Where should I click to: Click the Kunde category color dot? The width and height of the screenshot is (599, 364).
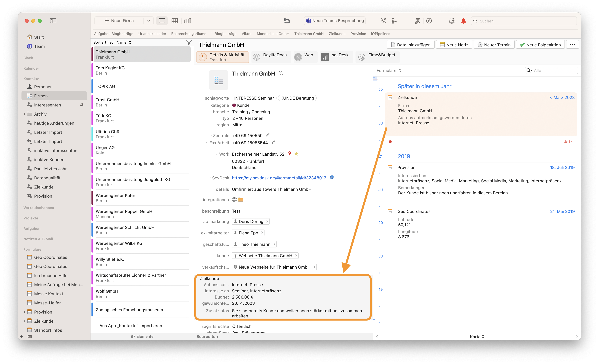click(x=234, y=105)
